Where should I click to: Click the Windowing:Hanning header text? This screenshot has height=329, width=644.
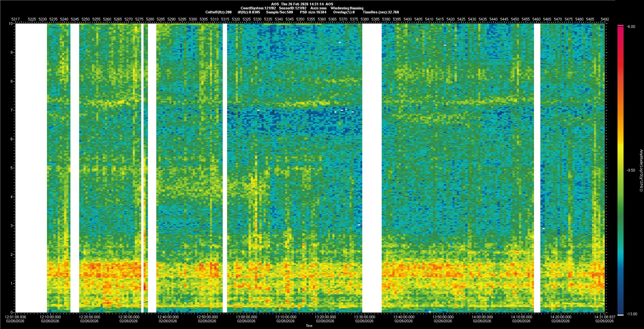[x=347, y=8]
